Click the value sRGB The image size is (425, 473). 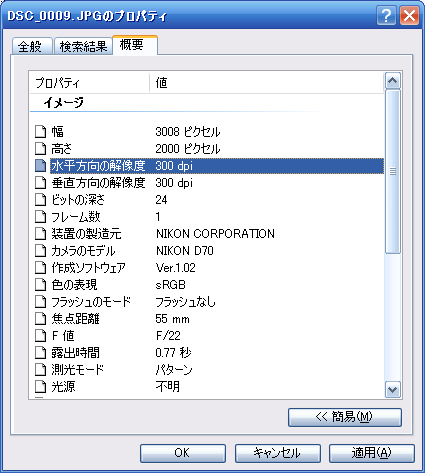(171, 285)
